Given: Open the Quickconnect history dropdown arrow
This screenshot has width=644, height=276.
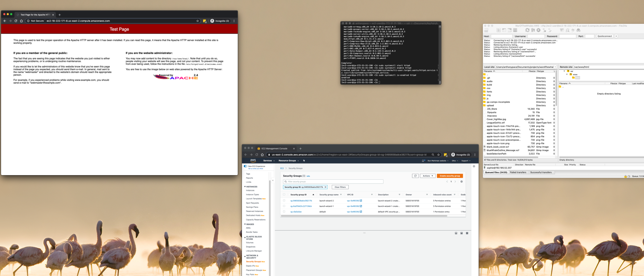Looking at the screenshot, I should [616, 36].
